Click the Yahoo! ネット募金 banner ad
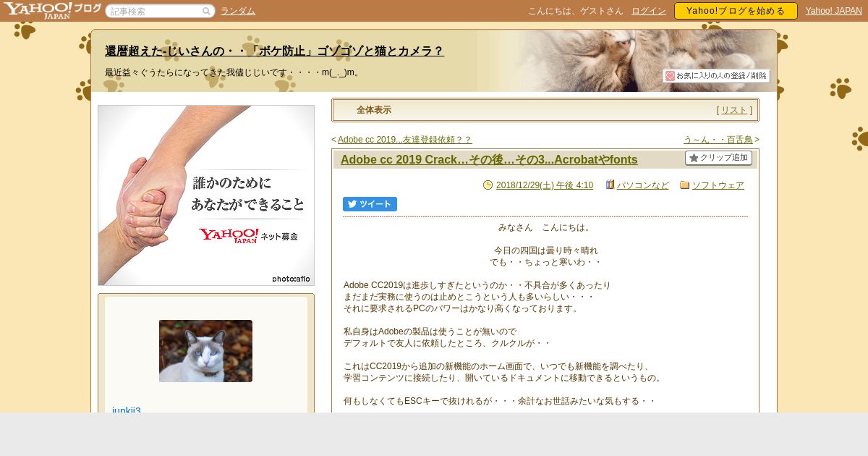 (x=206, y=195)
